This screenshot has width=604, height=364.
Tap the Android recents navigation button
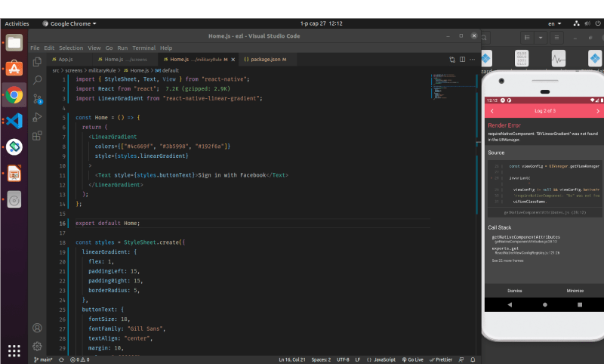tap(580, 304)
